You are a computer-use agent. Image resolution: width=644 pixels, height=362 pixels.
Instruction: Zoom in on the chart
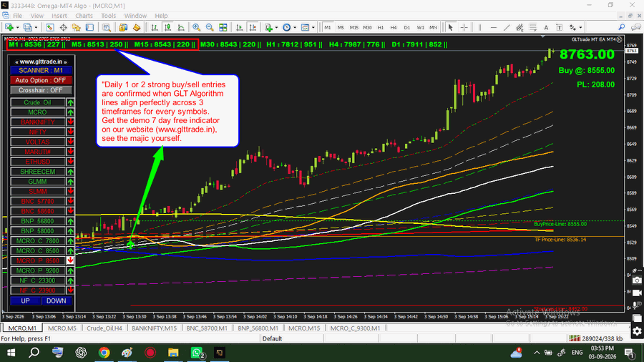196,27
